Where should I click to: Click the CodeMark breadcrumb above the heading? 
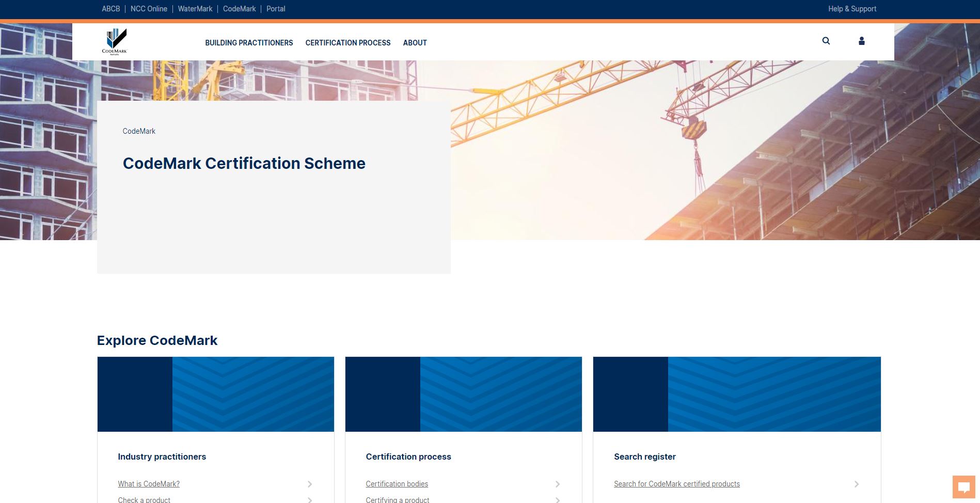(x=138, y=131)
